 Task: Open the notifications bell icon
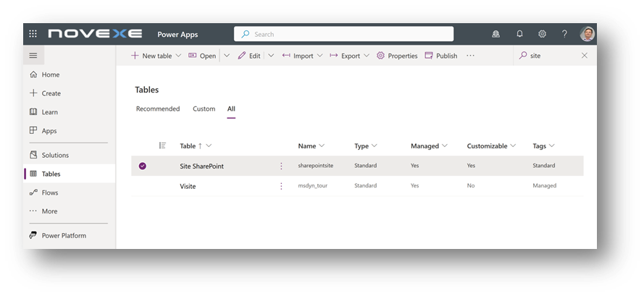519,34
